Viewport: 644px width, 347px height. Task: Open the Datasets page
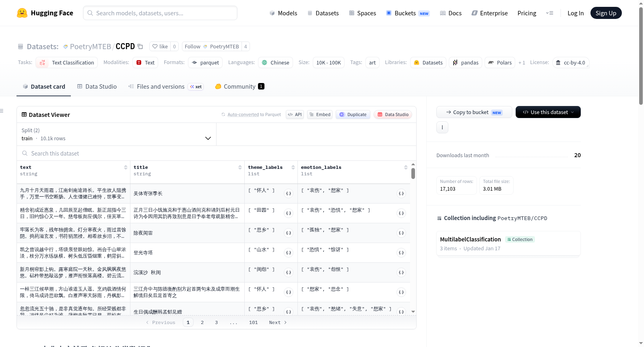(323, 13)
